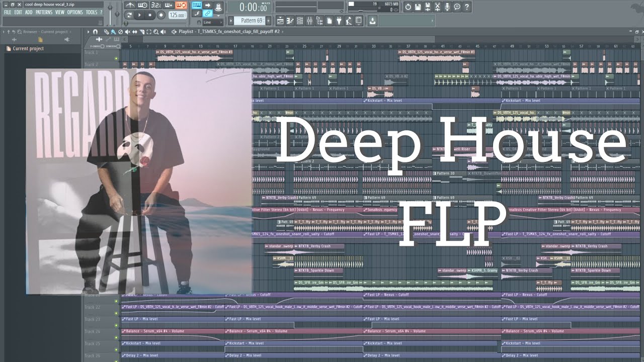Click the Play button
The height and width of the screenshot is (362, 644).
(140, 15)
